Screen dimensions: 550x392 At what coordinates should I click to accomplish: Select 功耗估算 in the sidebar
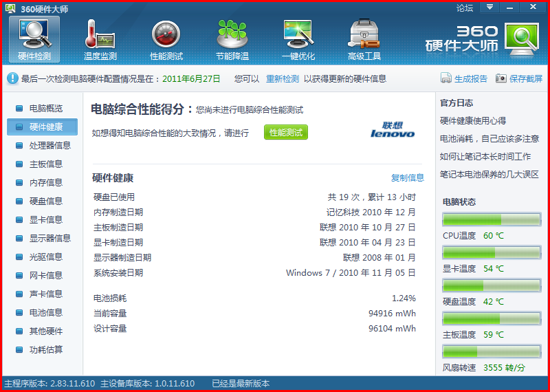[42, 350]
